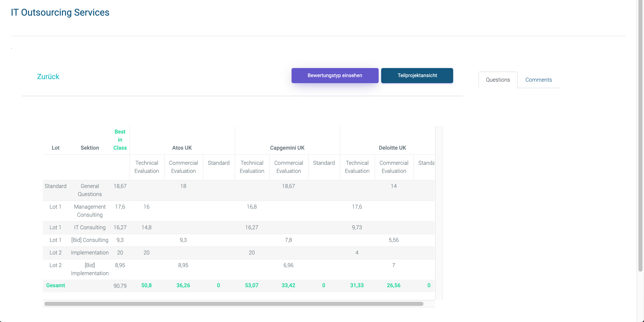Click the Gesamt row label
This screenshot has width=644, height=322.
tap(55, 285)
